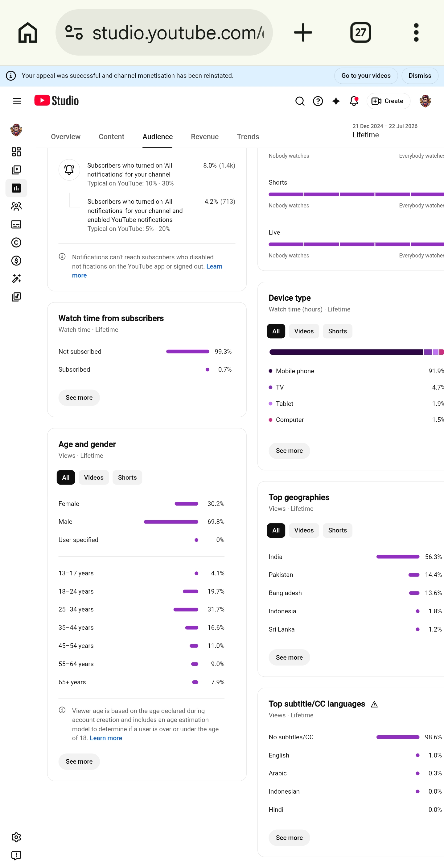Open the help question mark icon

click(318, 101)
